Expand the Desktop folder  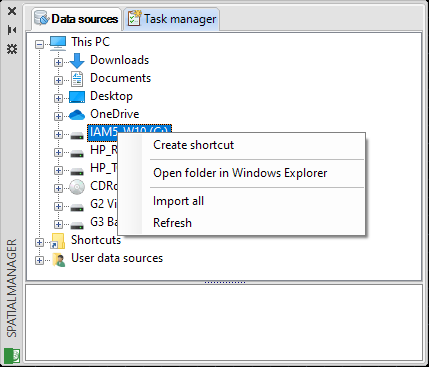pos(58,98)
